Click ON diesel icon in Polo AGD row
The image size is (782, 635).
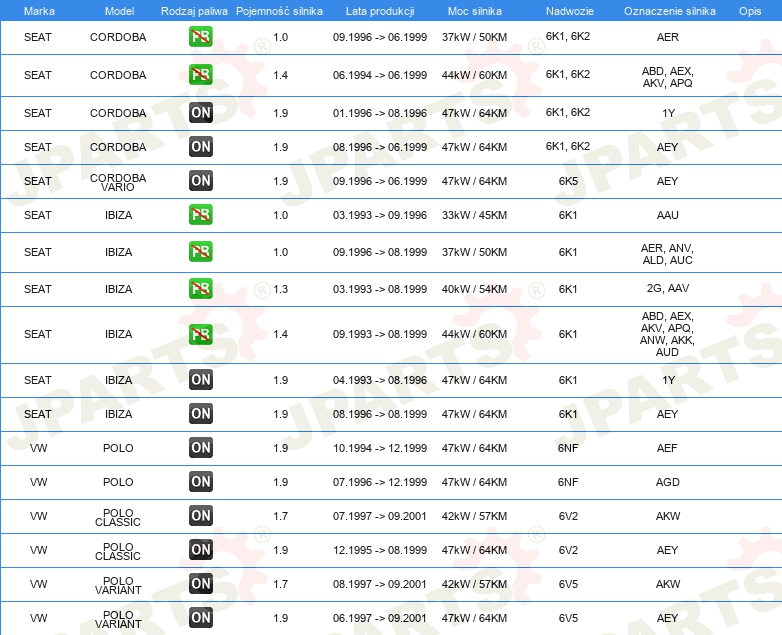click(x=200, y=481)
